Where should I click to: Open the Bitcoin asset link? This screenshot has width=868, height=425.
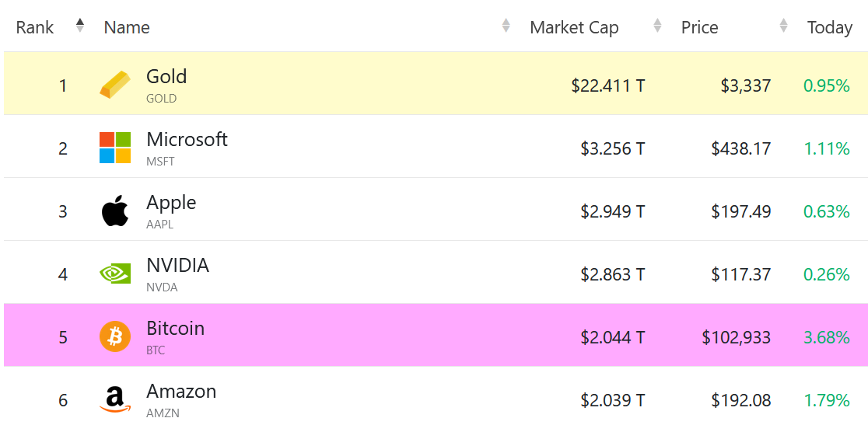[176, 329]
